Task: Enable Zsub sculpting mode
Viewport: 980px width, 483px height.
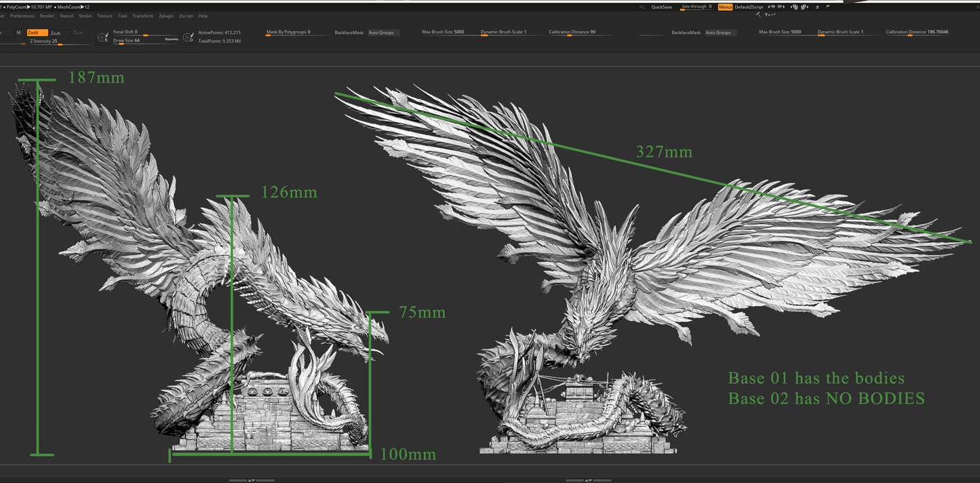Action: [56, 33]
